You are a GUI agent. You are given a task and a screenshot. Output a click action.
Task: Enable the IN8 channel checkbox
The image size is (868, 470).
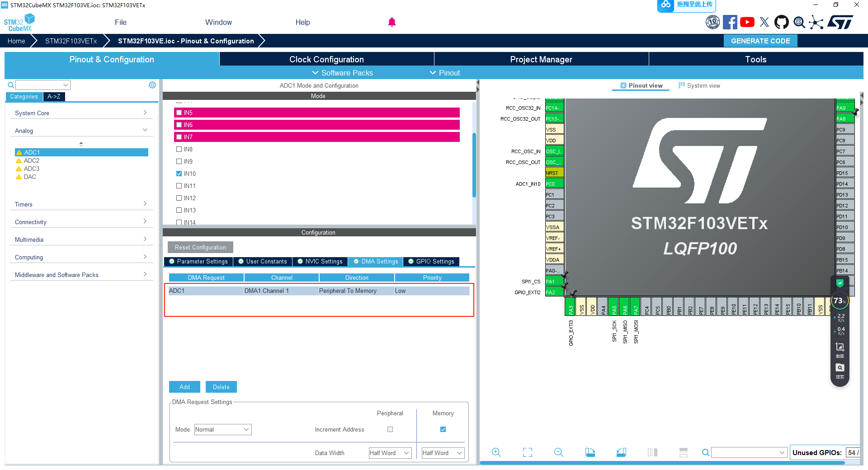click(179, 149)
